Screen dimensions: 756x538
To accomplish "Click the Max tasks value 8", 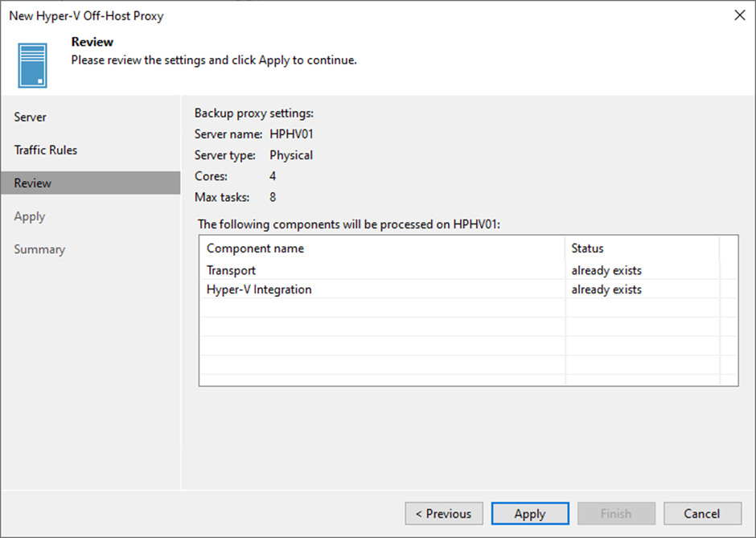I will coord(273,197).
